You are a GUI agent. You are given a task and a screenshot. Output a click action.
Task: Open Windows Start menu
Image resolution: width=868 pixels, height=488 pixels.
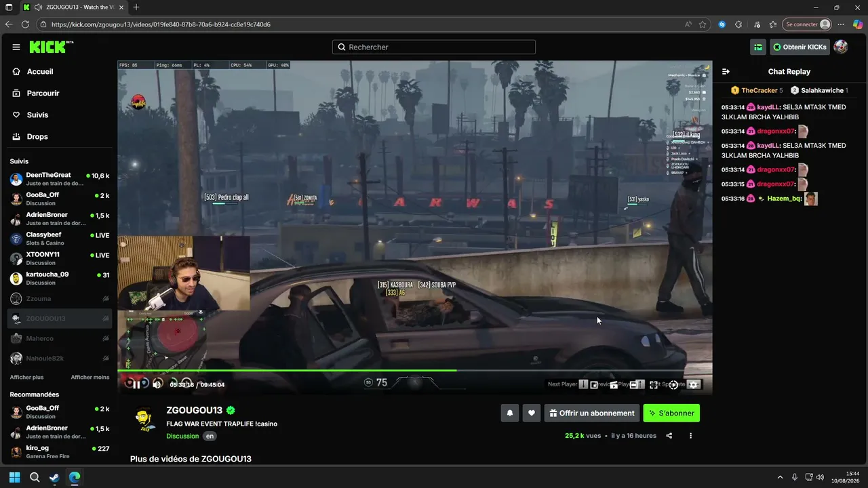click(14, 477)
